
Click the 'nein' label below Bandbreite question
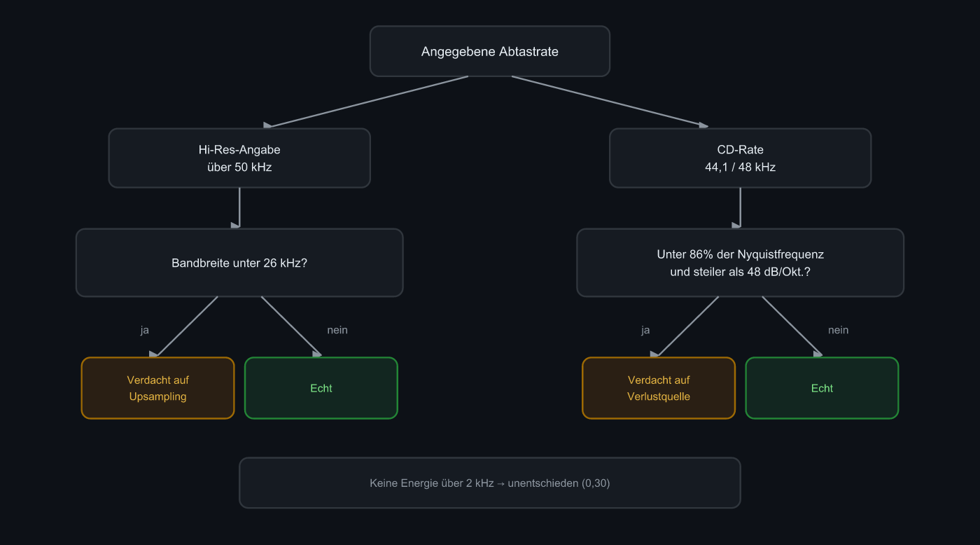(337, 330)
